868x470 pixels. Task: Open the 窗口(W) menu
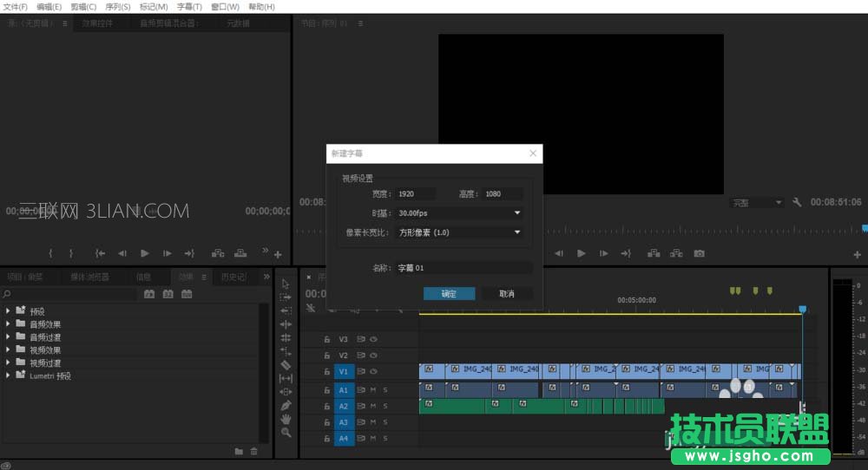coord(226,7)
